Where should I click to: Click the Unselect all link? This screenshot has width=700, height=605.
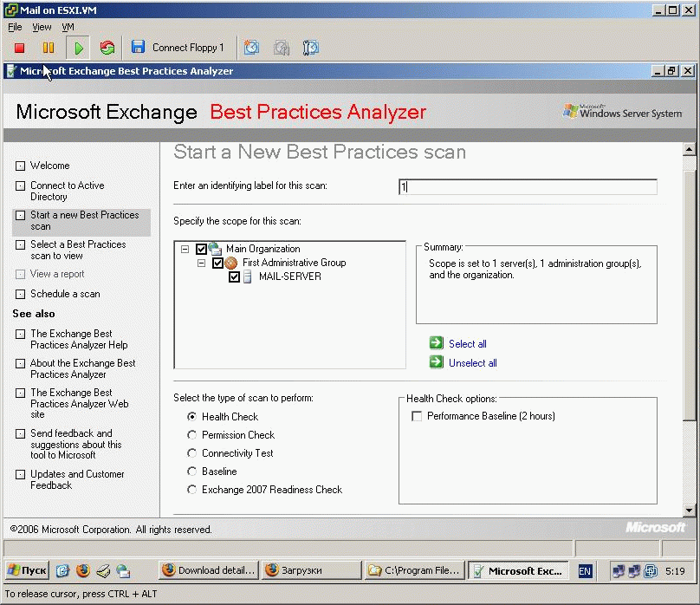[x=473, y=363]
